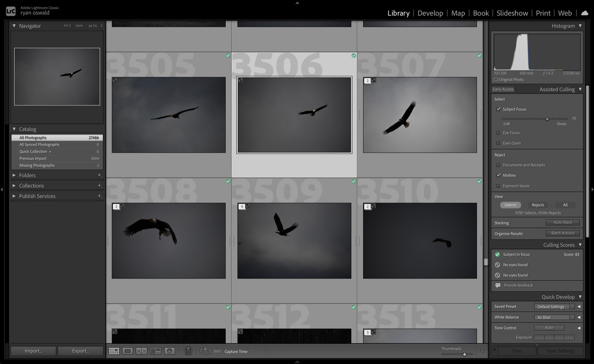This screenshot has width=594, height=364.
Task: Toggle Original Photo checkbox in Histogram
Action: click(496, 79)
